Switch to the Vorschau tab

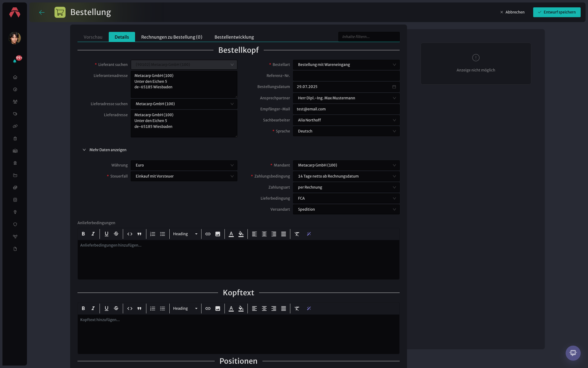tap(93, 37)
